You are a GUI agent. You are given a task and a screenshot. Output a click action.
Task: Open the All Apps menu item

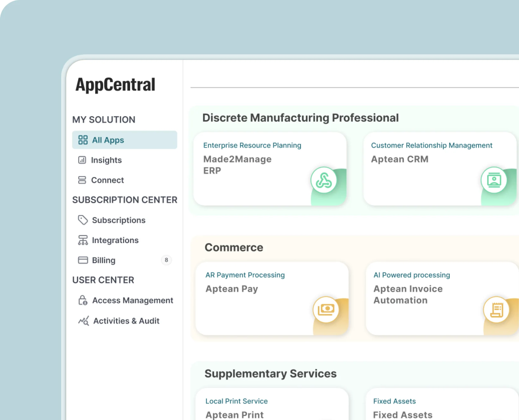pyautogui.click(x=124, y=140)
